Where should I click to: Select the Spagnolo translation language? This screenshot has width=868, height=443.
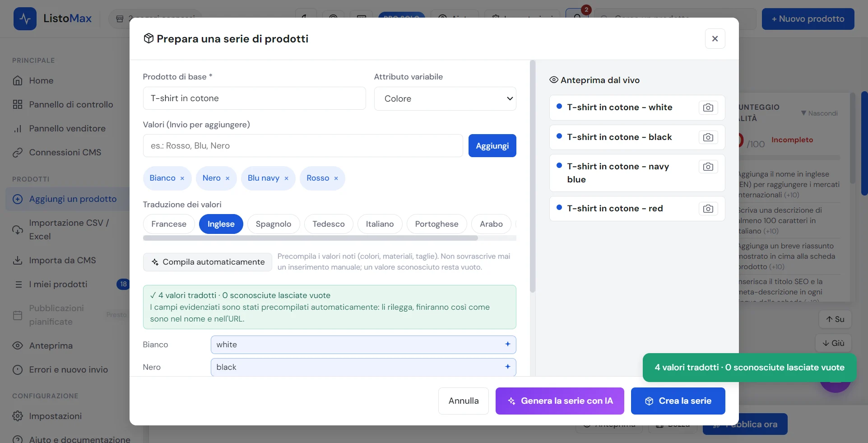click(x=274, y=224)
